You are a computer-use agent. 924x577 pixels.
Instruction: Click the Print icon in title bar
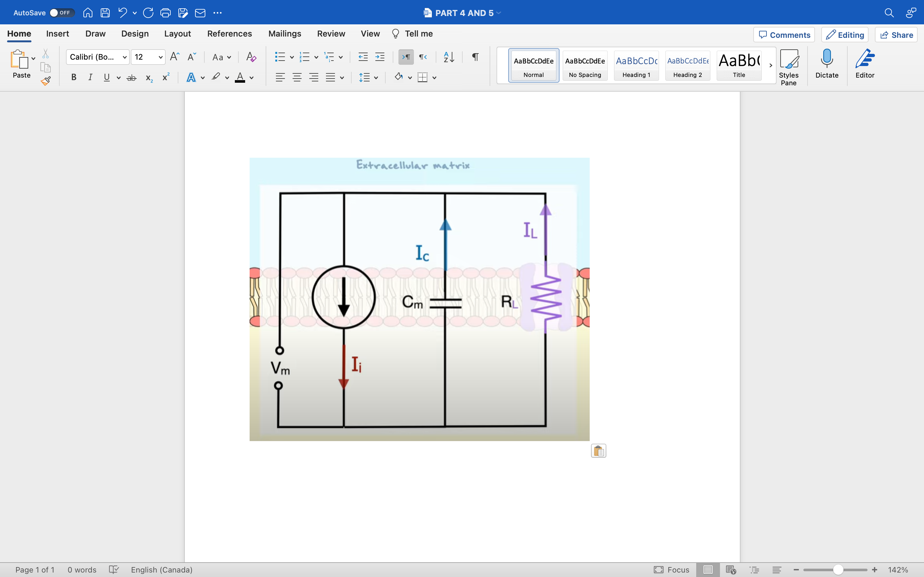(x=165, y=13)
